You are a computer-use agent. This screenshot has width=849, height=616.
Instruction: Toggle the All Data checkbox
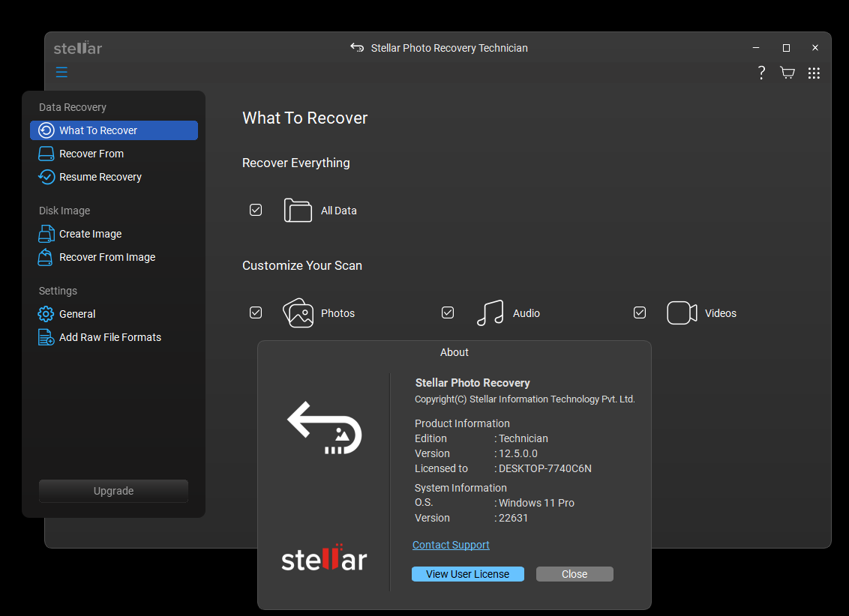pyautogui.click(x=256, y=210)
